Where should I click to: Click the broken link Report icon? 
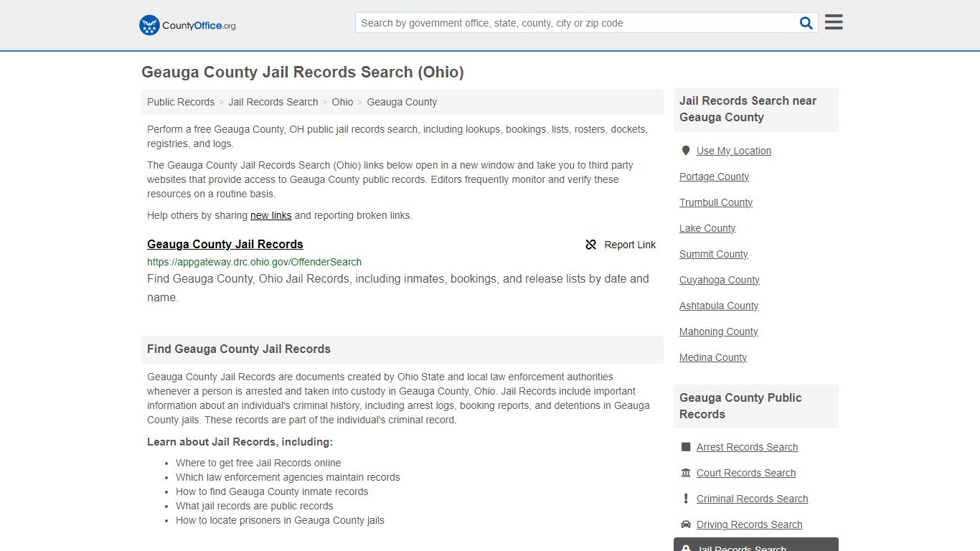coord(591,245)
